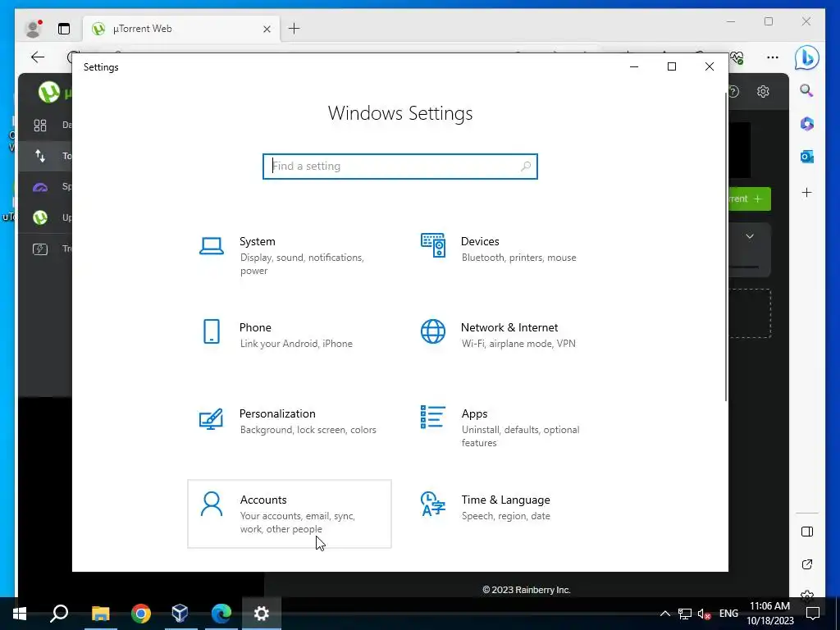Switch to Microsoft Edge in taskbar
The image size is (840, 630).
point(221,614)
